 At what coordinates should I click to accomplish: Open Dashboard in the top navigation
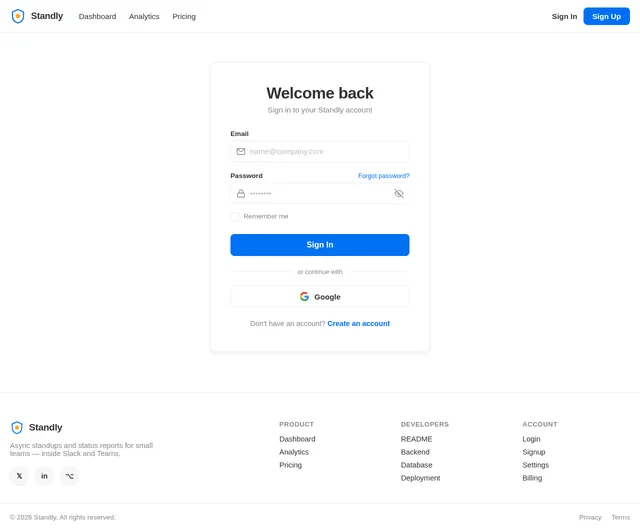(x=97, y=16)
